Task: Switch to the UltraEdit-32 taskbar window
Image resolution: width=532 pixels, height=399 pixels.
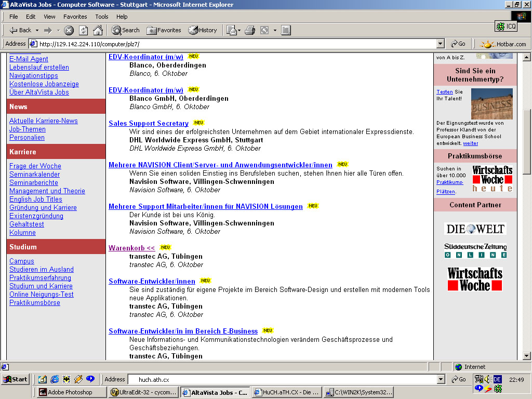Action: (144, 392)
